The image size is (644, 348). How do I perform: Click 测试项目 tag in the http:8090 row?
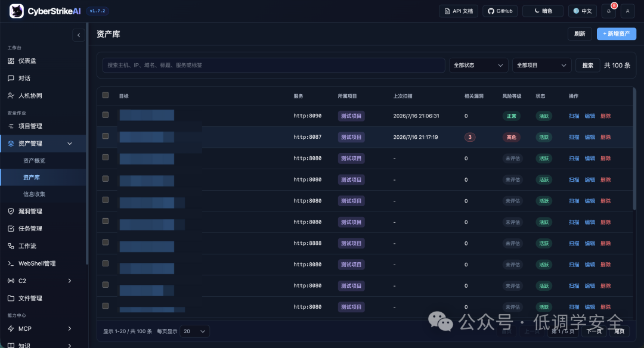click(351, 116)
